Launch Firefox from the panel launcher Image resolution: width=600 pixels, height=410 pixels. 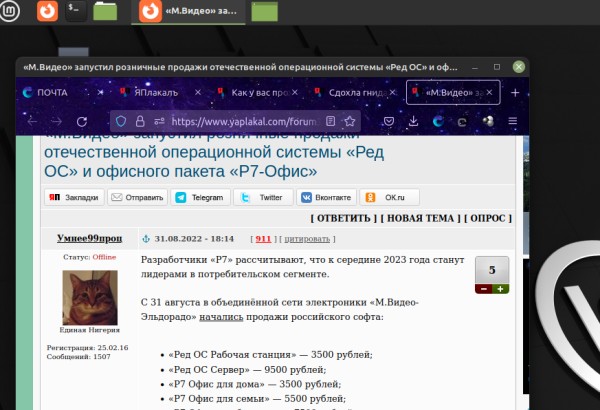click(47, 10)
